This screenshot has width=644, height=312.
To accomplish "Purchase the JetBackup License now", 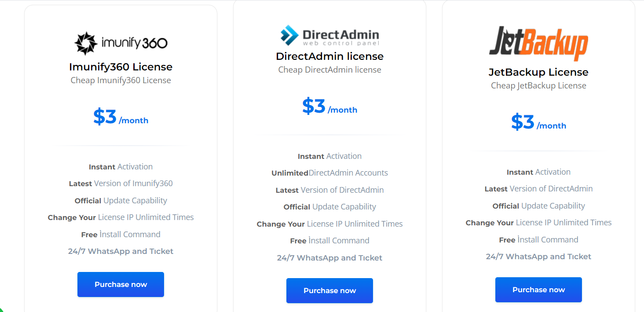I will pos(538,290).
